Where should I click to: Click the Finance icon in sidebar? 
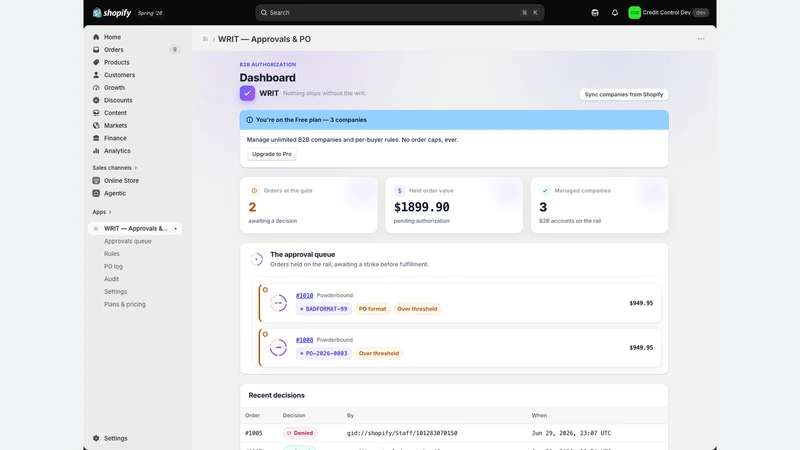[96, 138]
